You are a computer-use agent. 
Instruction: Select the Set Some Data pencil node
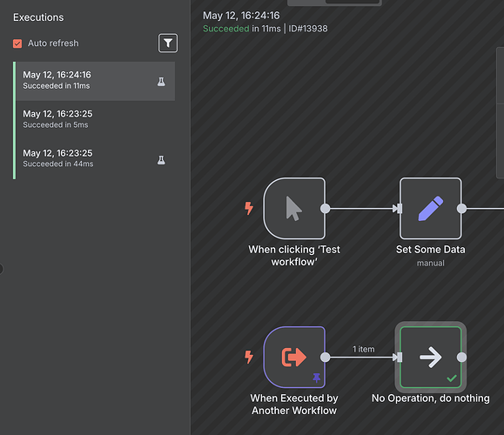coord(430,209)
